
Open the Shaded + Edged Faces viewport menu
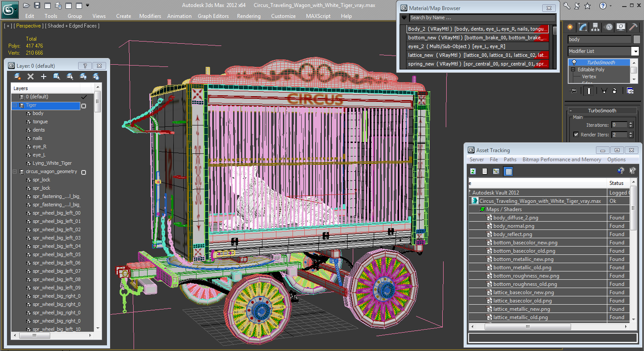pos(73,26)
